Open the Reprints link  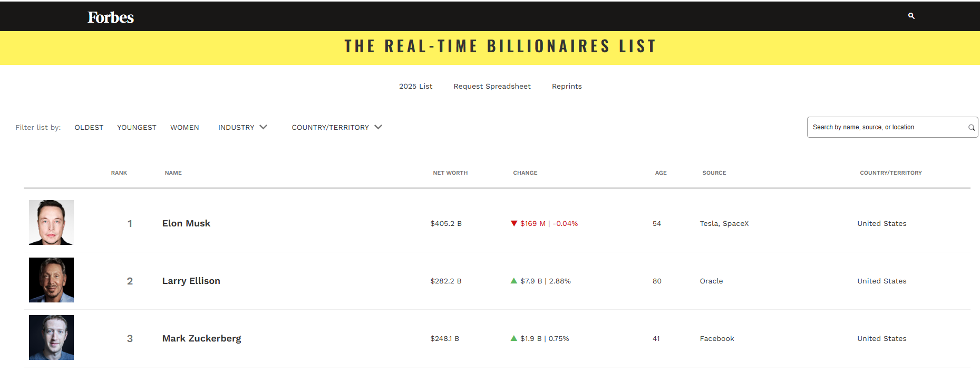click(x=567, y=86)
